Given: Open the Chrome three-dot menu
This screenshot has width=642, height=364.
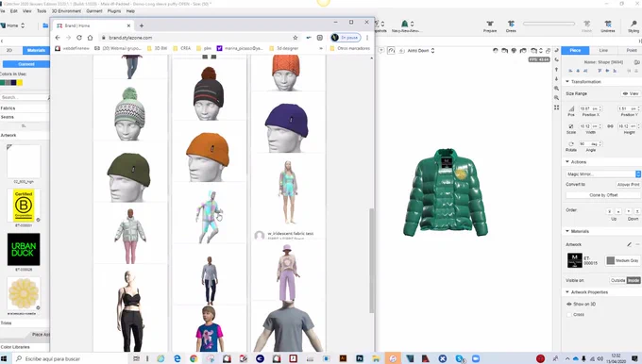Looking at the screenshot, I should click(367, 38).
